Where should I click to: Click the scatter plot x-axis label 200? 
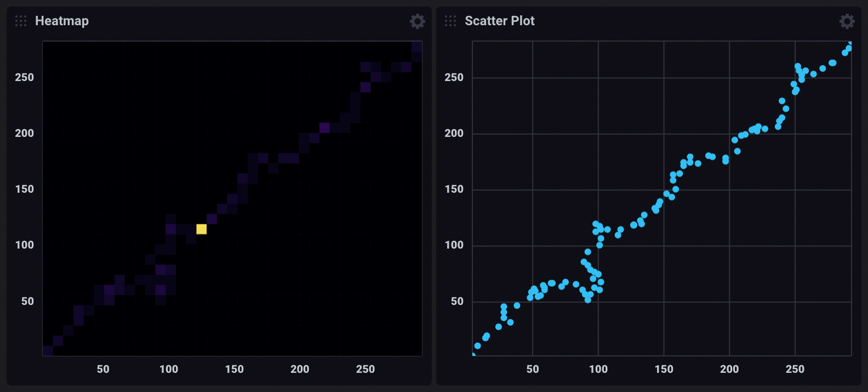click(729, 369)
